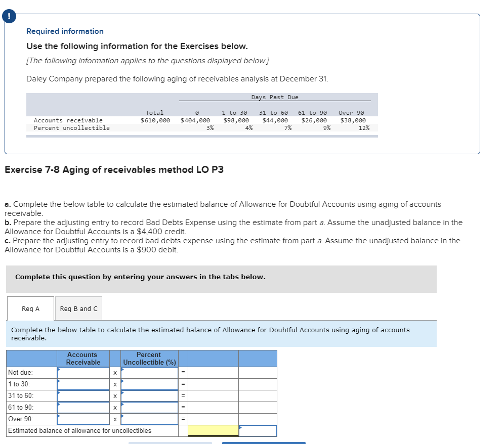This screenshot has height=444, width=504.
Task: Click the prefill triangle in Not due receivable cell
Action: click(x=59, y=369)
